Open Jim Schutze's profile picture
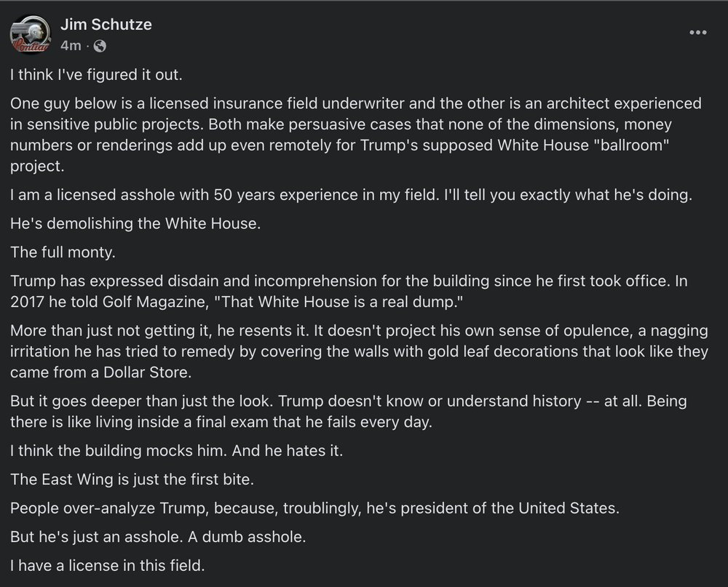The width and height of the screenshot is (728, 587). click(x=31, y=34)
